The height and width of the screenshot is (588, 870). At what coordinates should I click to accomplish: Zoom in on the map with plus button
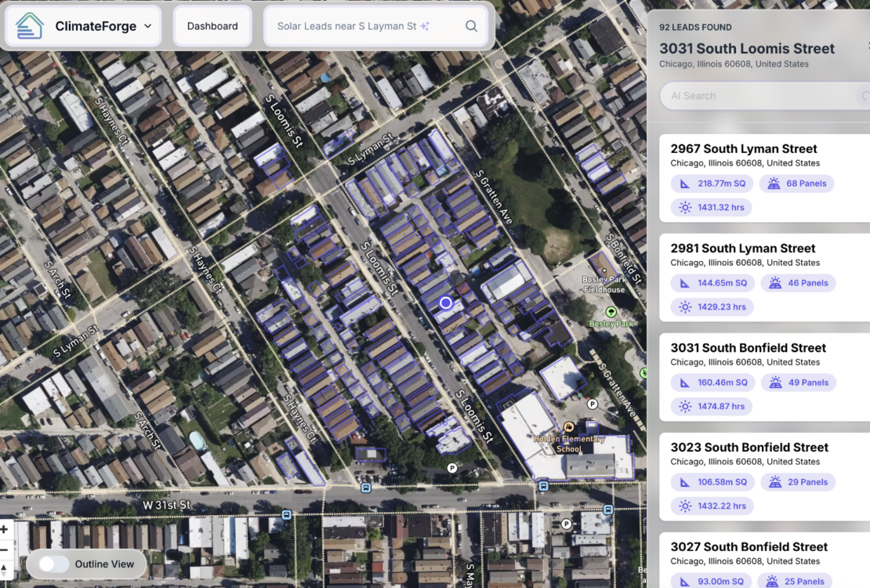5,529
